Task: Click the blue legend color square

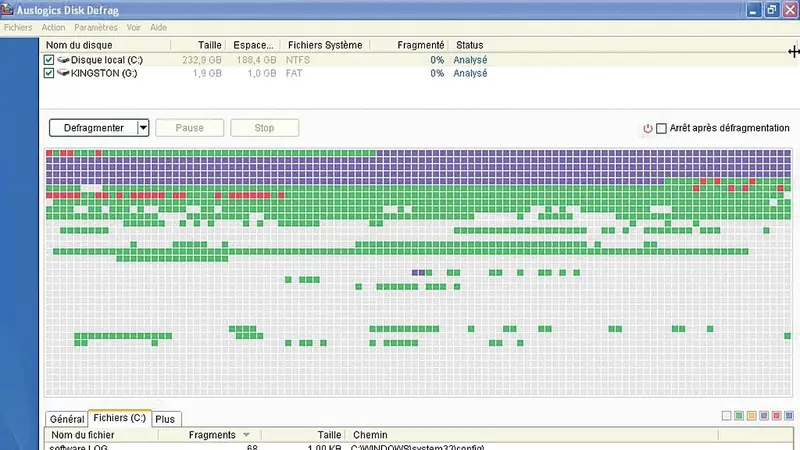Action: (789, 416)
